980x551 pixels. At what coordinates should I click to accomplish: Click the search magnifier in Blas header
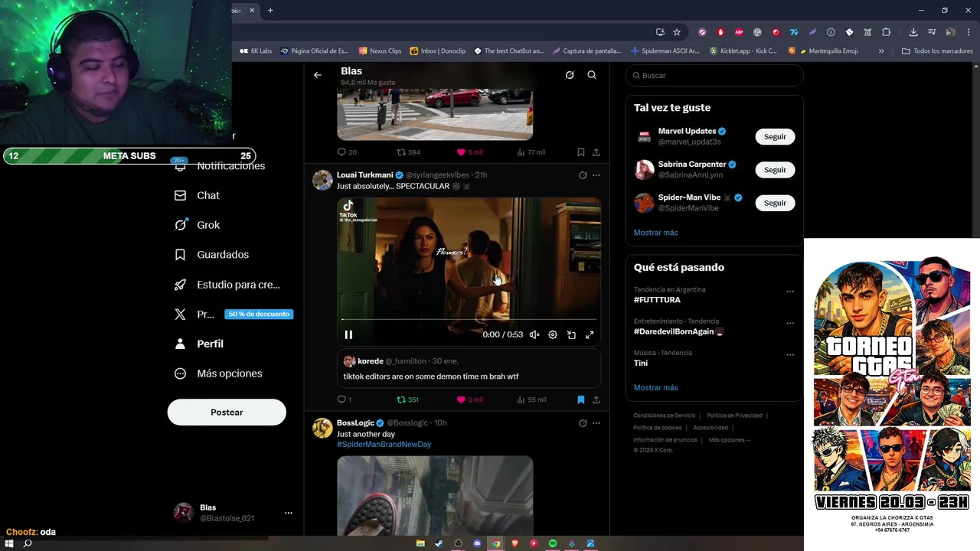592,75
